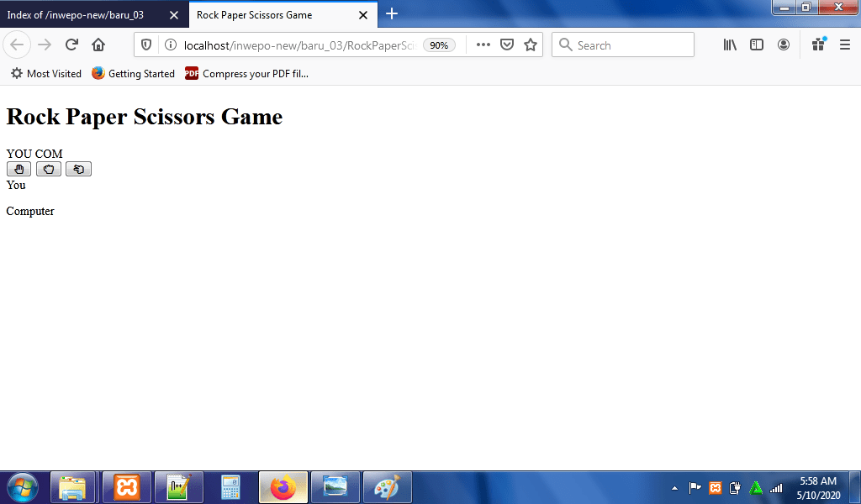Go back to previous page
Image resolution: width=861 pixels, height=504 pixels.
(17, 45)
